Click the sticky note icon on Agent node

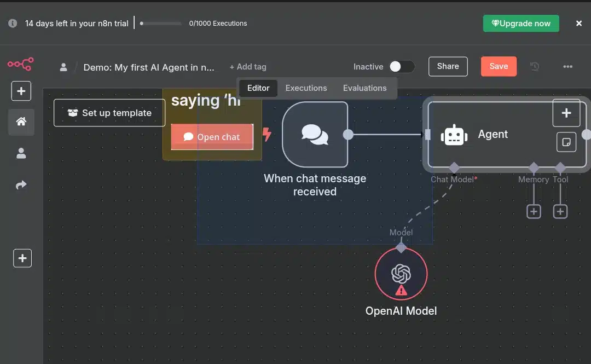tap(566, 142)
